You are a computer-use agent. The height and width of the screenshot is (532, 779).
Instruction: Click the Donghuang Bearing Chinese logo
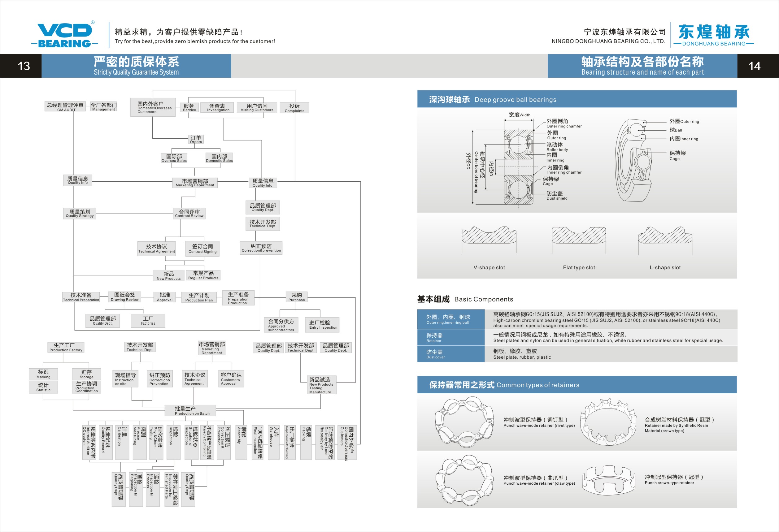pyautogui.click(x=714, y=35)
